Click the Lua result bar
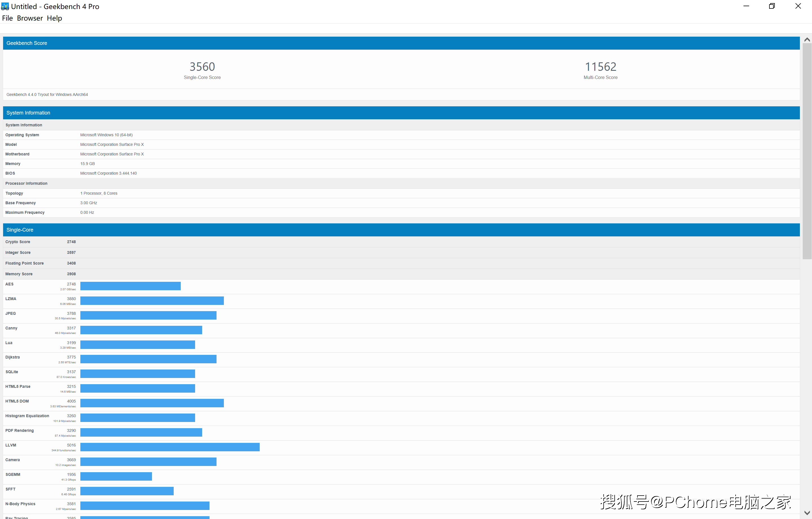Viewport: 812px width, 519px height. pos(138,344)
